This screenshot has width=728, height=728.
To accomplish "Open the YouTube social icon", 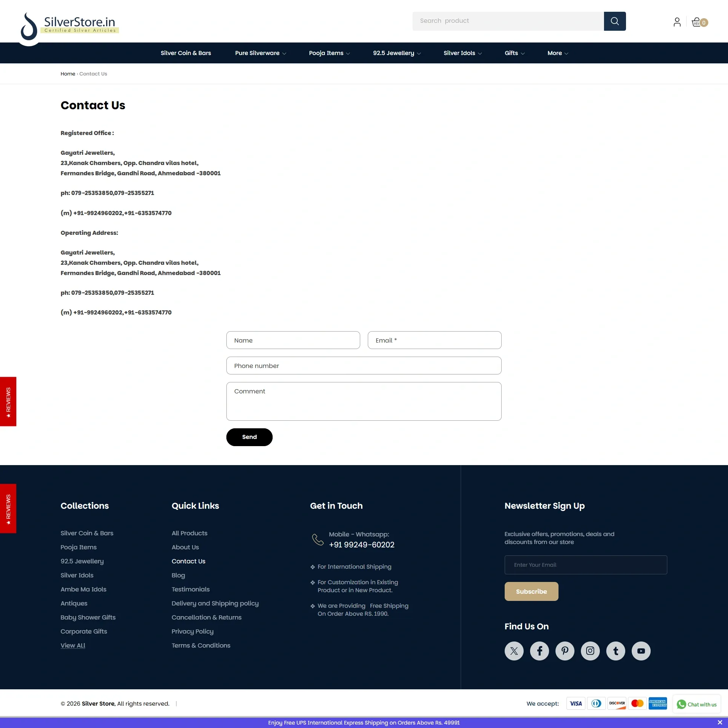I will (x=641, y=651).
